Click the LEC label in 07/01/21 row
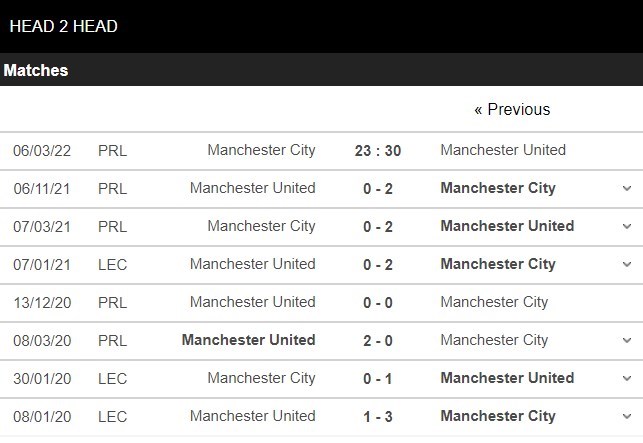The width and height of the screenshot is (643, 443). click(x=112, y=264)
